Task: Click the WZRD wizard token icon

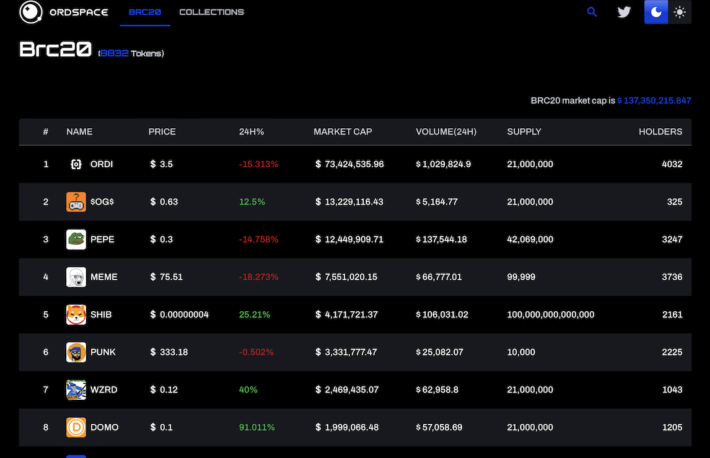Action: [x=76, y=390]
